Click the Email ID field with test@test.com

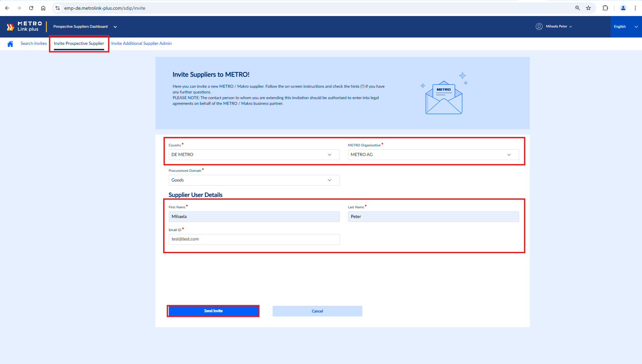[x=254, y=239]
